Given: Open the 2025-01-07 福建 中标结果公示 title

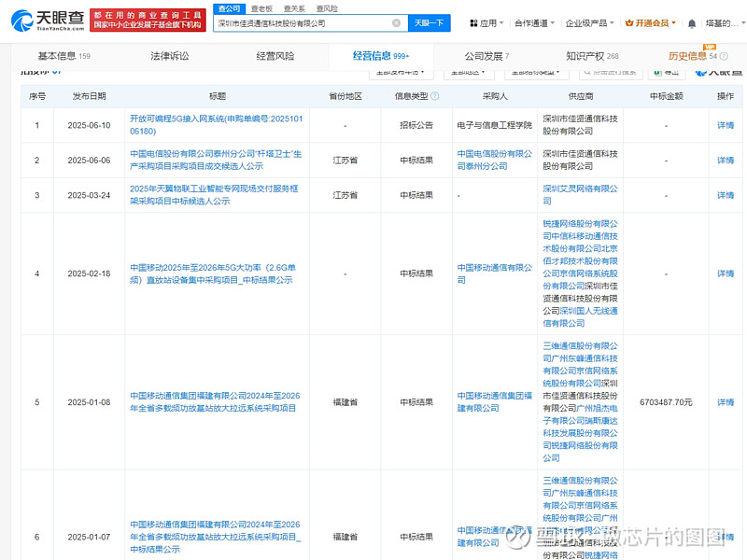Looking at the screenshot, I should coord(216,537).
